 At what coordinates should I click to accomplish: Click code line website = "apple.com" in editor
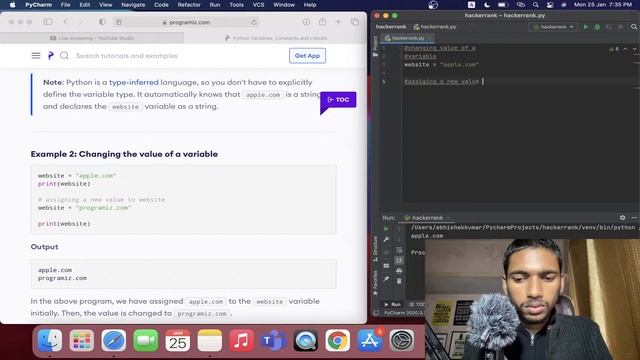(x=441, y=64)
